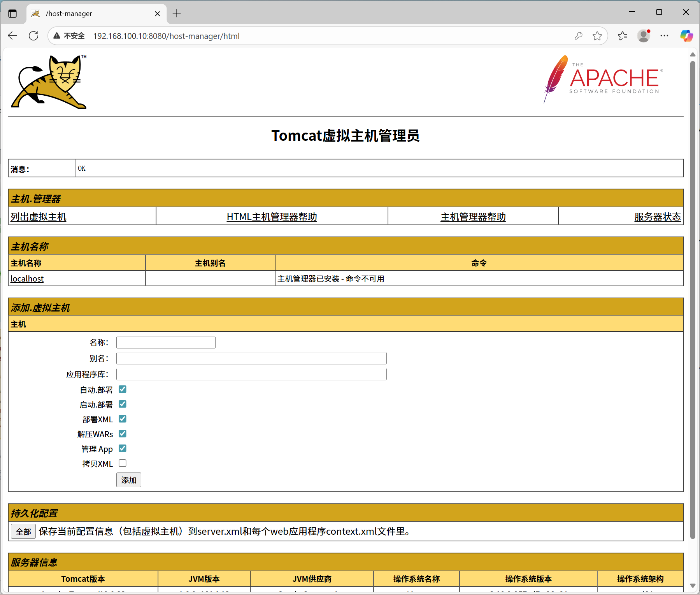Open the favorites list icon
The image size is (700, 595).
pyautogui.click(x=623, y=36)
